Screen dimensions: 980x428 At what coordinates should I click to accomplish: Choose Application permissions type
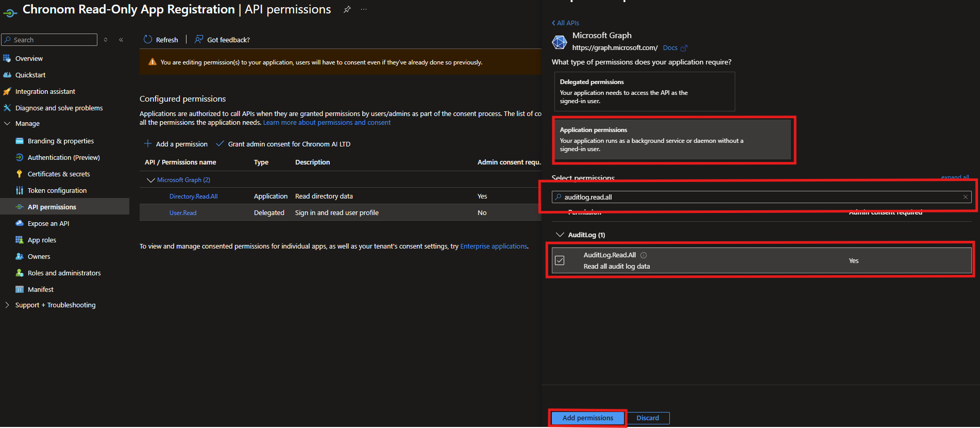click(673, 139)
